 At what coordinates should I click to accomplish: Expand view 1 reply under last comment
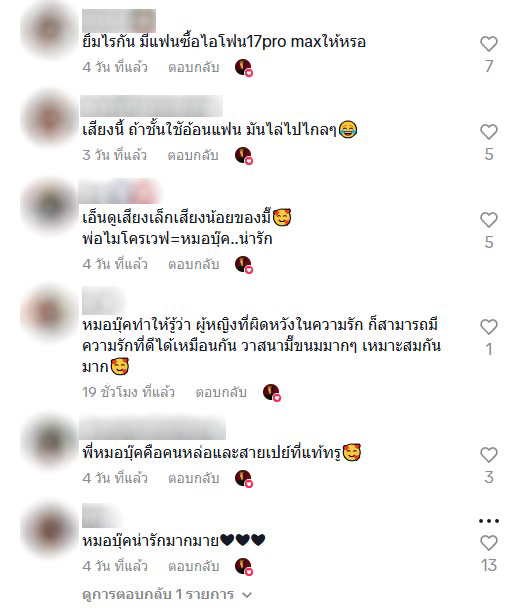167,594
